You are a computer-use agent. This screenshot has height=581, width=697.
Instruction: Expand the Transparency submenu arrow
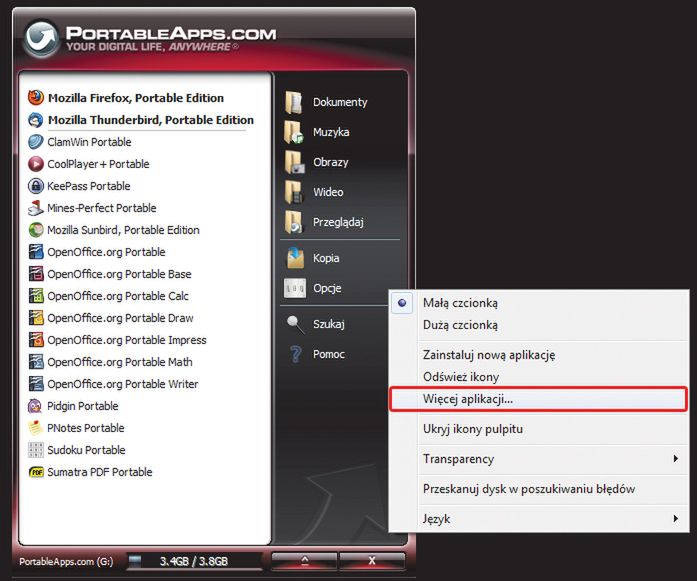pos(676,459)
